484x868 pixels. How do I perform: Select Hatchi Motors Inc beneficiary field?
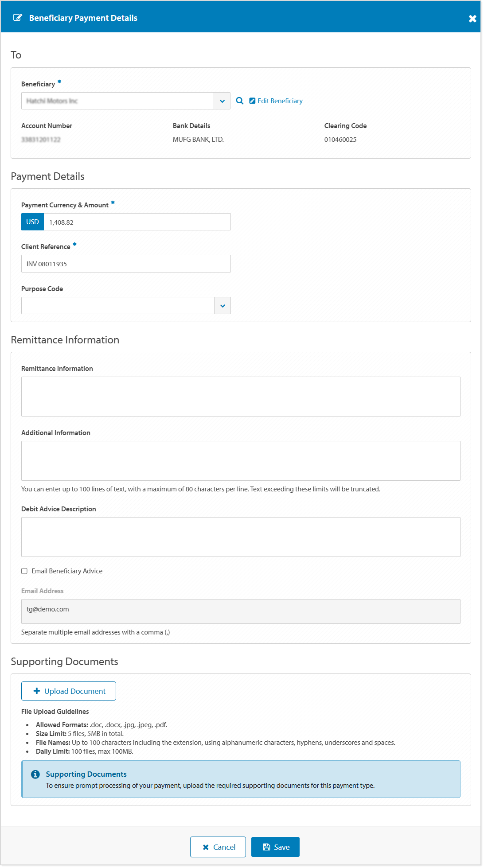pyautogui.click(x=120, y=101)
